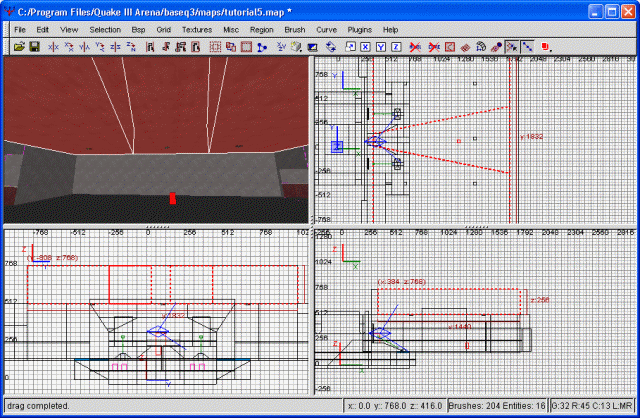Open the Bsp menu
This screenshot has width=640, height=418.
[x=138, y=30]
